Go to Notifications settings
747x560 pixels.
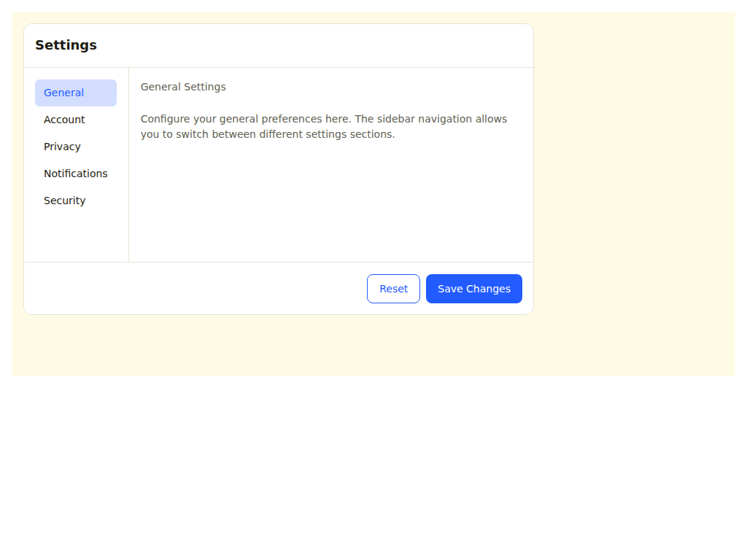pyautogui.click(x=76, y=174)
